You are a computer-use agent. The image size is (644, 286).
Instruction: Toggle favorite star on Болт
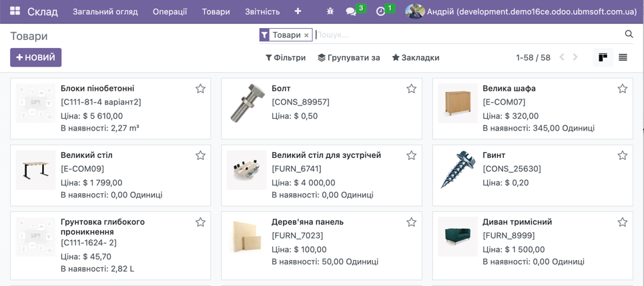(x=411, y=89)
